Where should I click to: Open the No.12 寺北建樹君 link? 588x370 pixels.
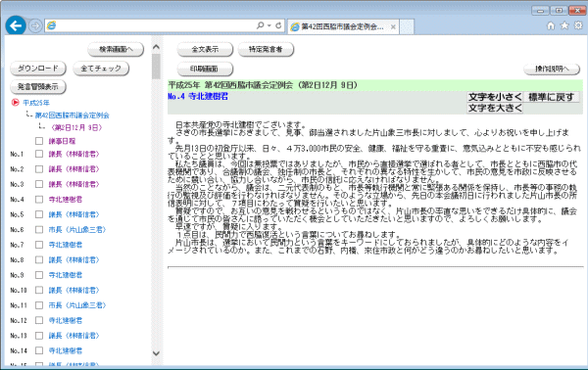point(66,320)
